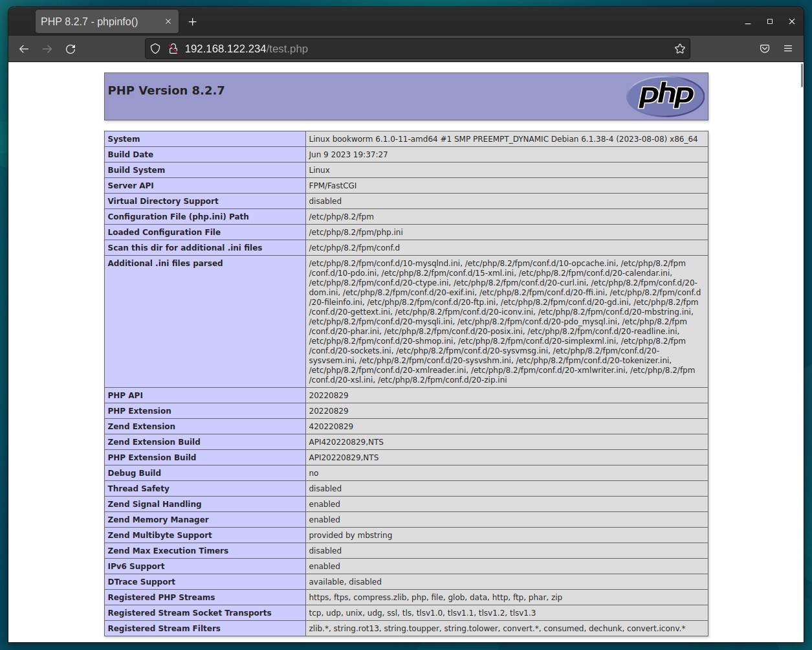812x650 pixels.
Task: Click the 'FPM/FastCGI' value
Action: (333, 186)
